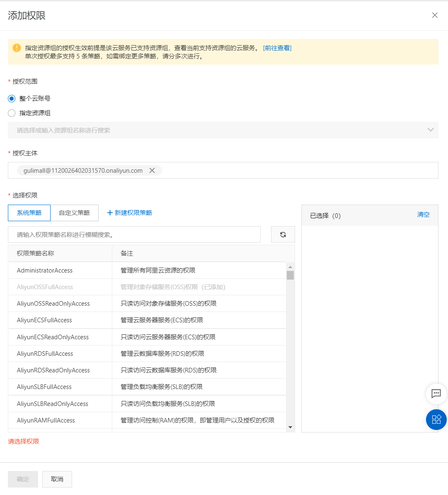Select the 指定资源组 radio option

[12, 113]
